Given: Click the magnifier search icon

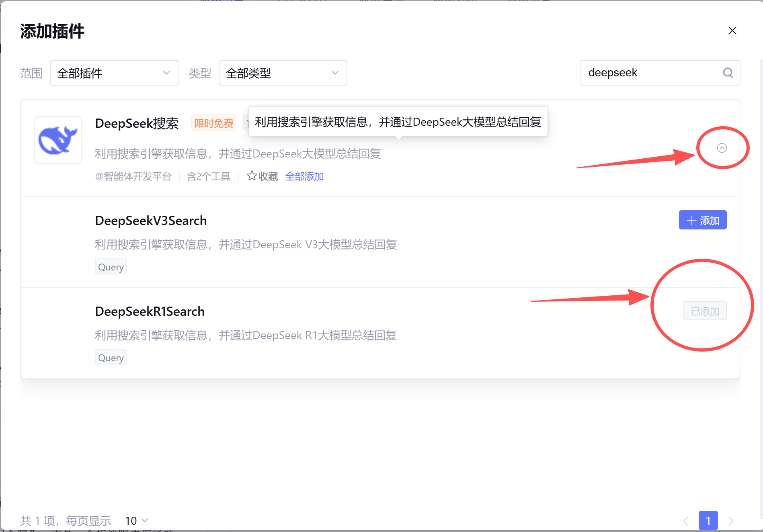Looking at the screenshot, I should click(x=728, y=73).
